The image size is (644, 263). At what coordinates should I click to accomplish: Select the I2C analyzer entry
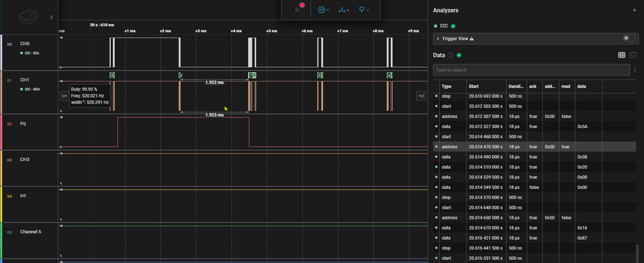point(444,26)
